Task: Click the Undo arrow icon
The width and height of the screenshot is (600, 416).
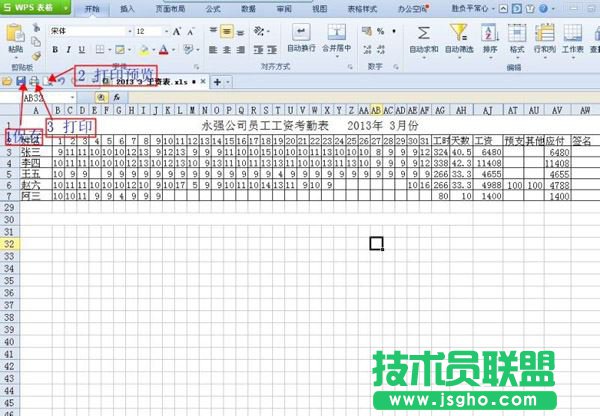Action: tap(62, 81)
